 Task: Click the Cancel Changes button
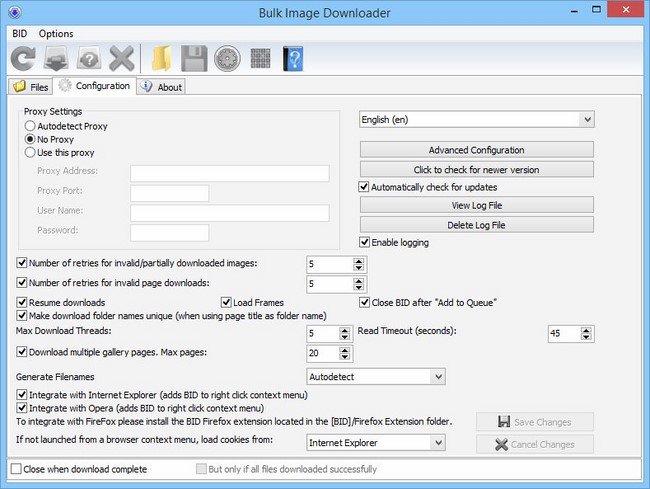[x=535, y=444]
